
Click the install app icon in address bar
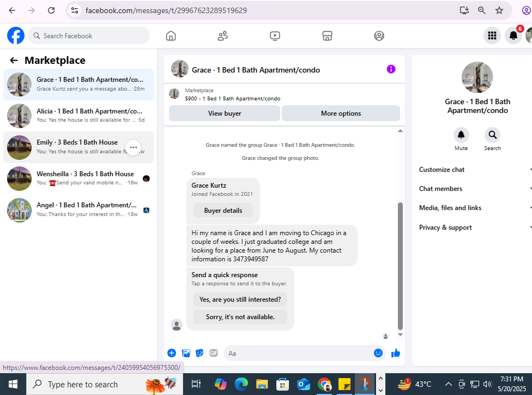pos(464,10)
